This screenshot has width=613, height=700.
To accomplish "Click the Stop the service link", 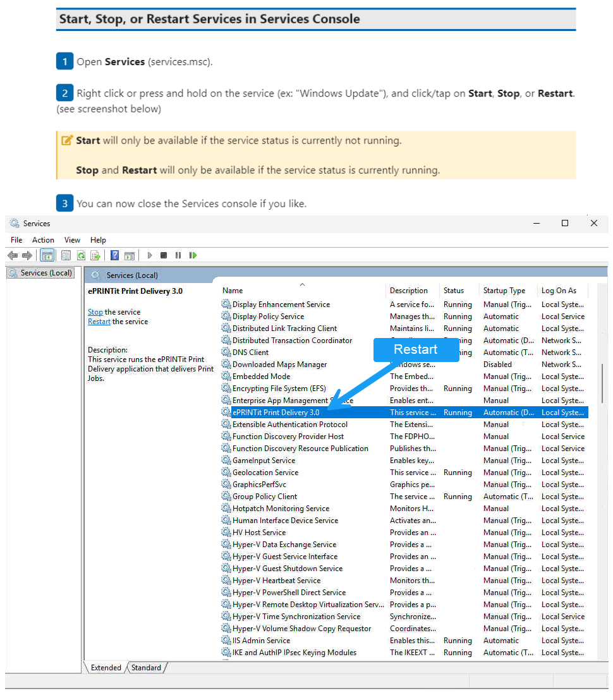I will point(95,312).
